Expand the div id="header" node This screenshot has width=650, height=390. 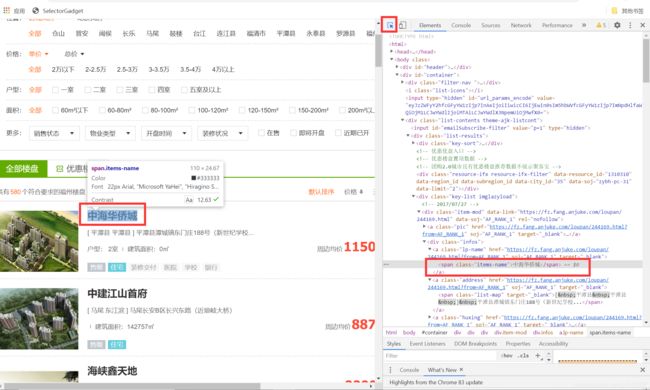pyautogui.click(x=397, y=67)
